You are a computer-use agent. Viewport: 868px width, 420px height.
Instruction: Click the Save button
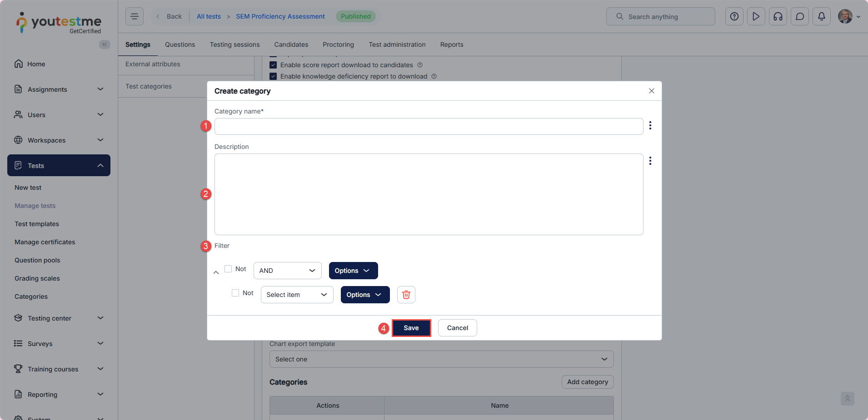[x=411, y=328]
